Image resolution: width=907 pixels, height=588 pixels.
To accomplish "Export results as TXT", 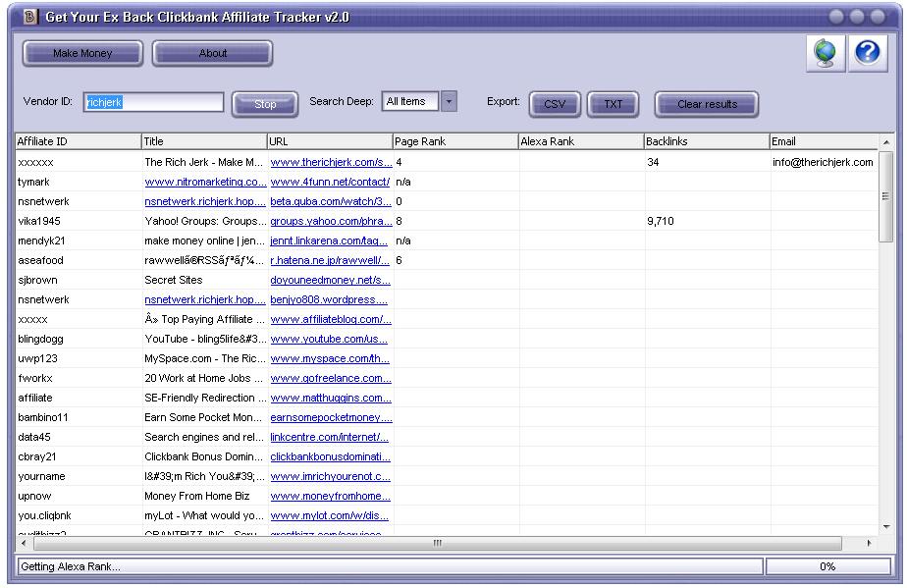I will [x=614, y=104].
